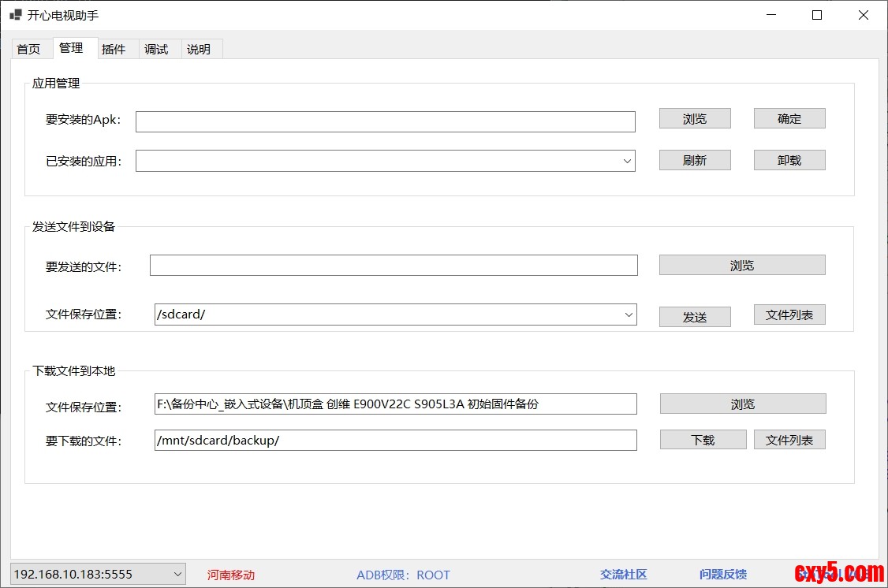Image resolution: width=888 pixels, height=588 pixels.
Task: Select the 调试 tab
Action: point(156,49)
